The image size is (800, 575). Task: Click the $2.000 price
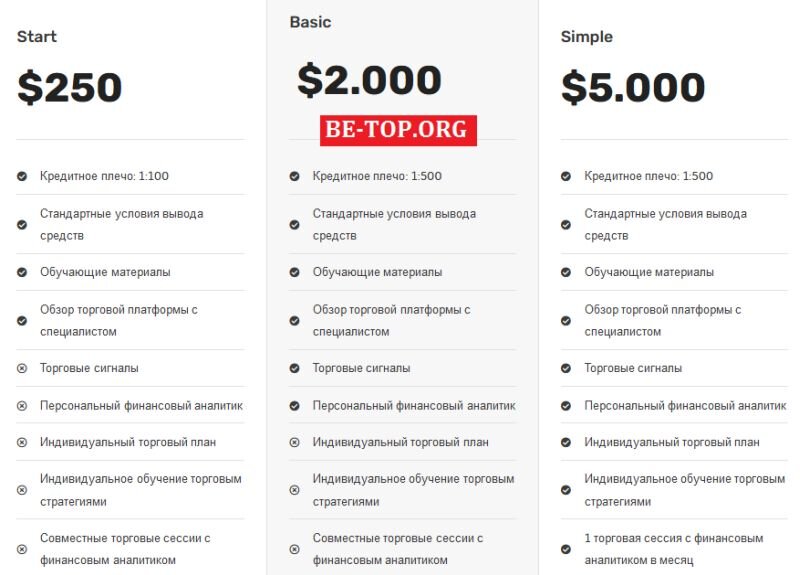pos(369,81)
